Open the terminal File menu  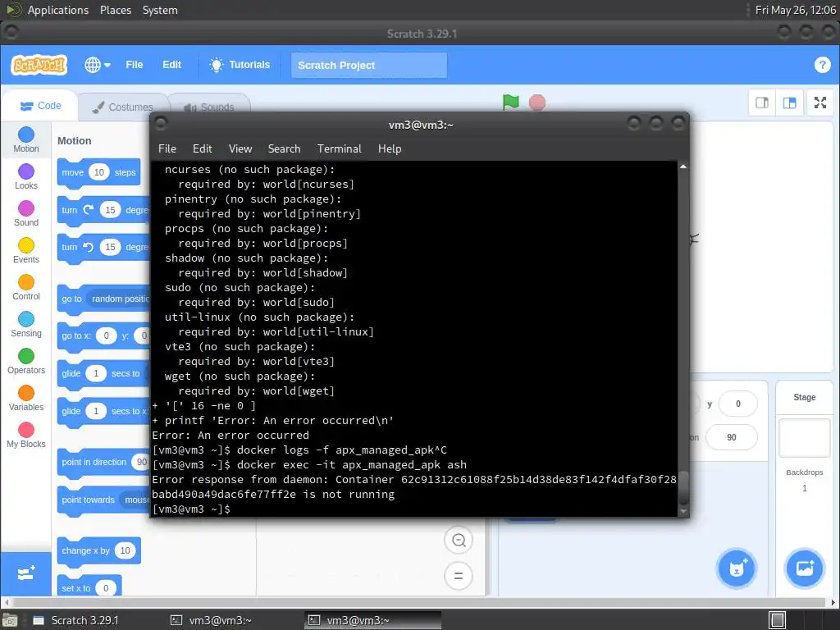167,148
